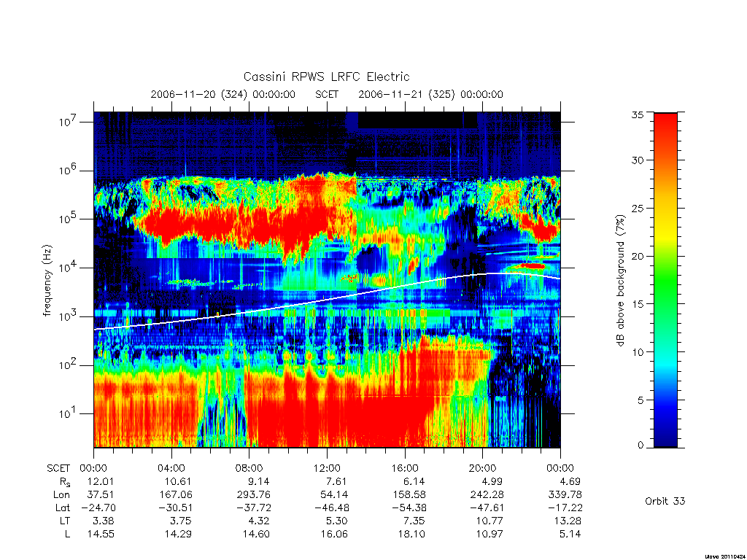Click the 'Lon' row label
Screen dimensions: 747x560
coord(61,495)
